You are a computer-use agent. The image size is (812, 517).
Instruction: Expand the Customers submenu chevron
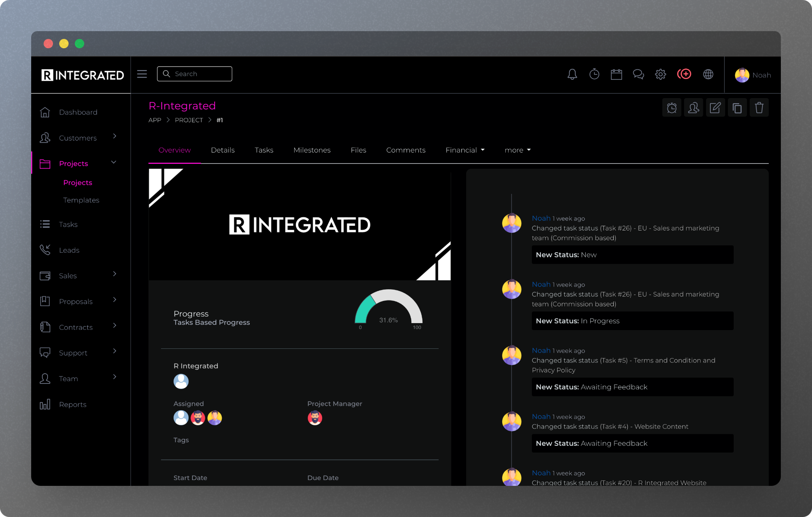pyautogui.click(x=115, y=136)
